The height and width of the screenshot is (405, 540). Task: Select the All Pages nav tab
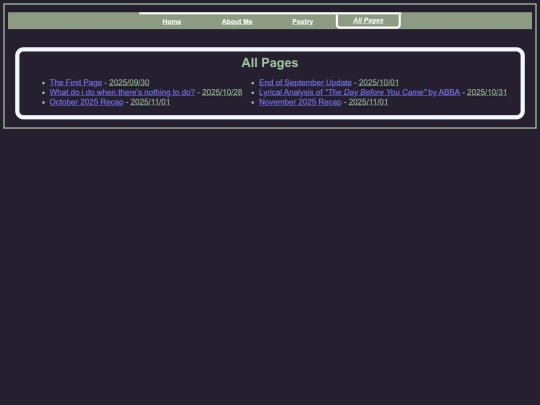[x=368, y=21]
